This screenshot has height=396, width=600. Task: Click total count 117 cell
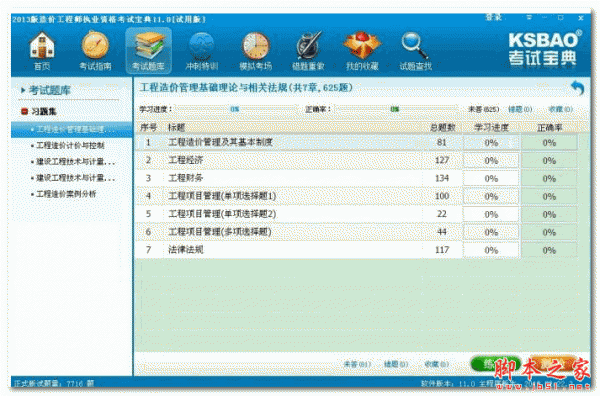pyautogui.click(x=442, y=250)
